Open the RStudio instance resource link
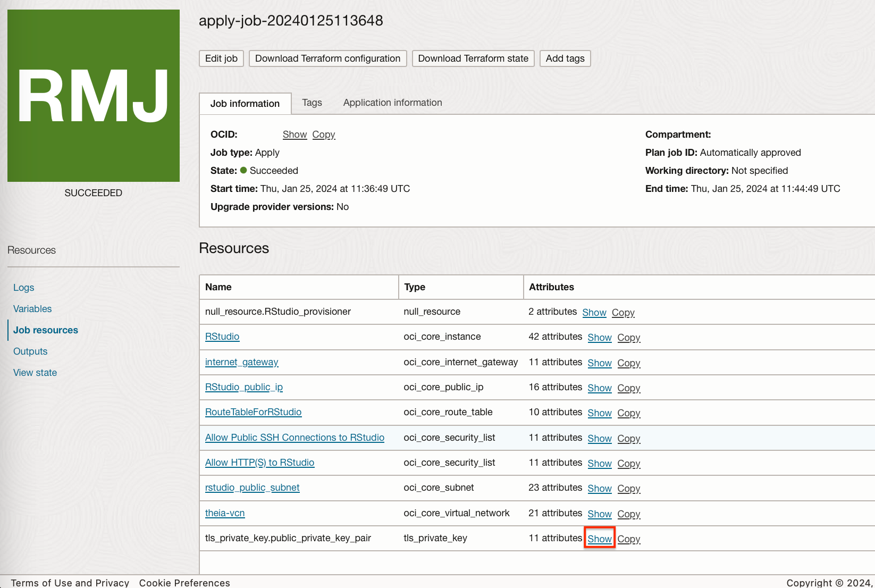The image size is (875, 588). coord(222,337)
